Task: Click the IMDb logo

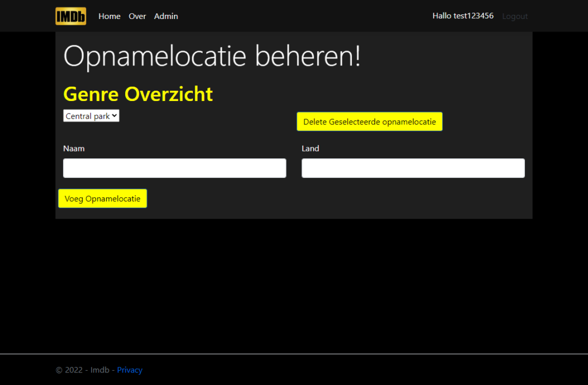Action: pyautogui.click(x=71, y=16)
